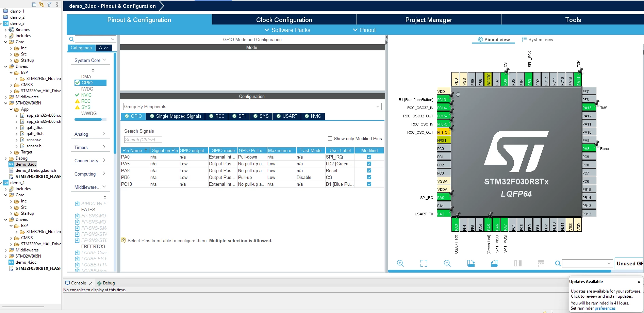This screenshot has height=313, width=644.
Task: Rotate the chip clockwise
Action: coord(471,263)
